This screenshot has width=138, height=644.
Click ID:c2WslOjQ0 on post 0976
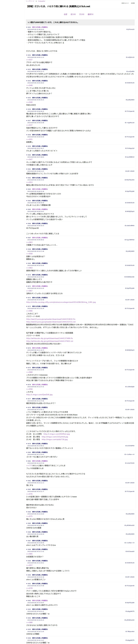click(x=130, y=387)
